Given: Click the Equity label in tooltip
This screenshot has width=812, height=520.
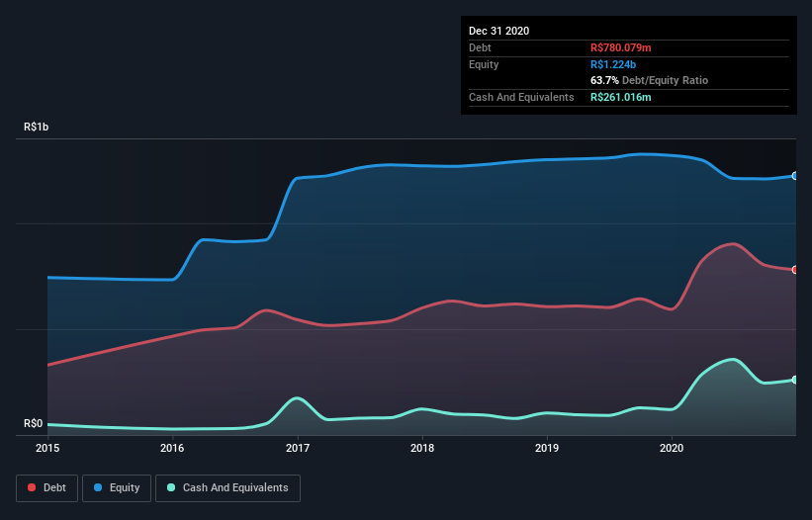Looking at the screenshot, I should 484,64.
